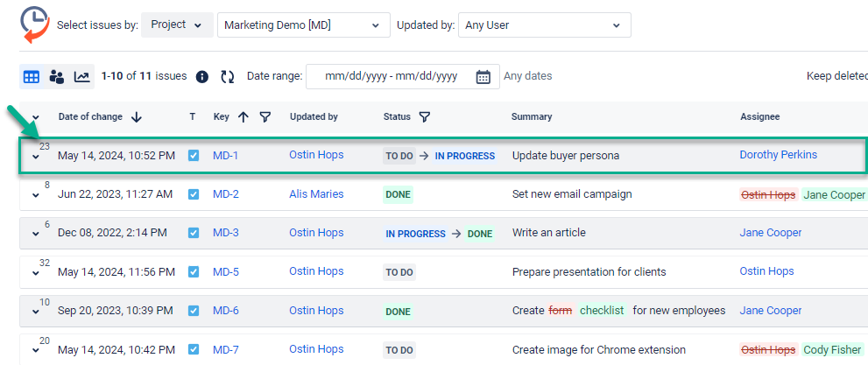Viewport: 868px width, 365px height.
Task: Expand the MD-2 row changes chevron
Action: [36, 195]
